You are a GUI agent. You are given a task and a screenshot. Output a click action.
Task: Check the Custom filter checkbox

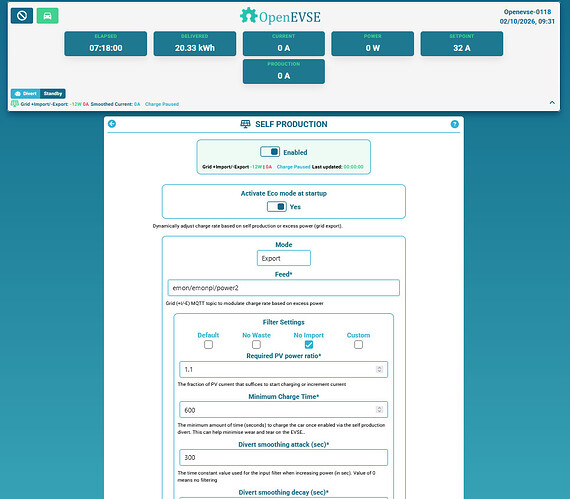pyautogui.click(x=358, y=345)
